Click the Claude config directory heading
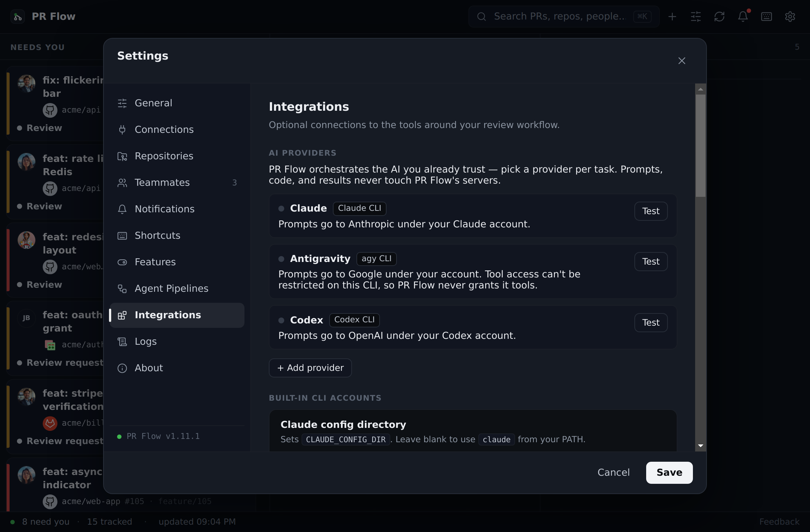The image size is (810, 532). tap(343, 425)
